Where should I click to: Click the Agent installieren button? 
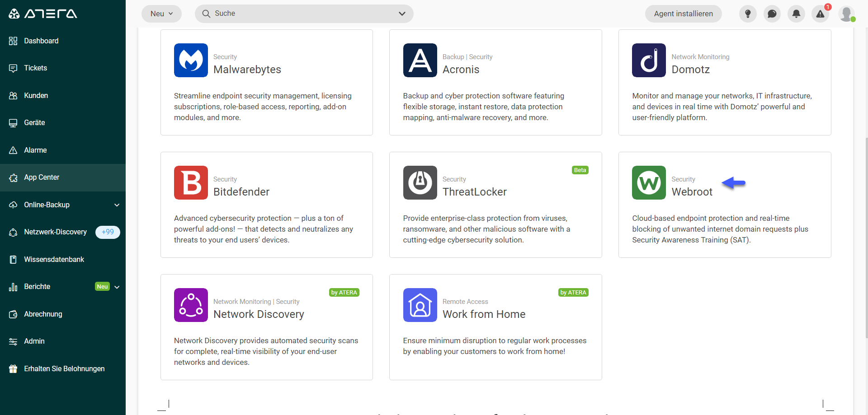coord(683,14)
